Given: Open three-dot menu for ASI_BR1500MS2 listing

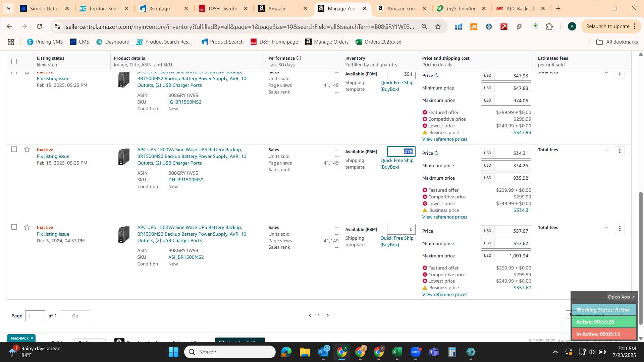Looking at the screenshot, I should [620, 229].
